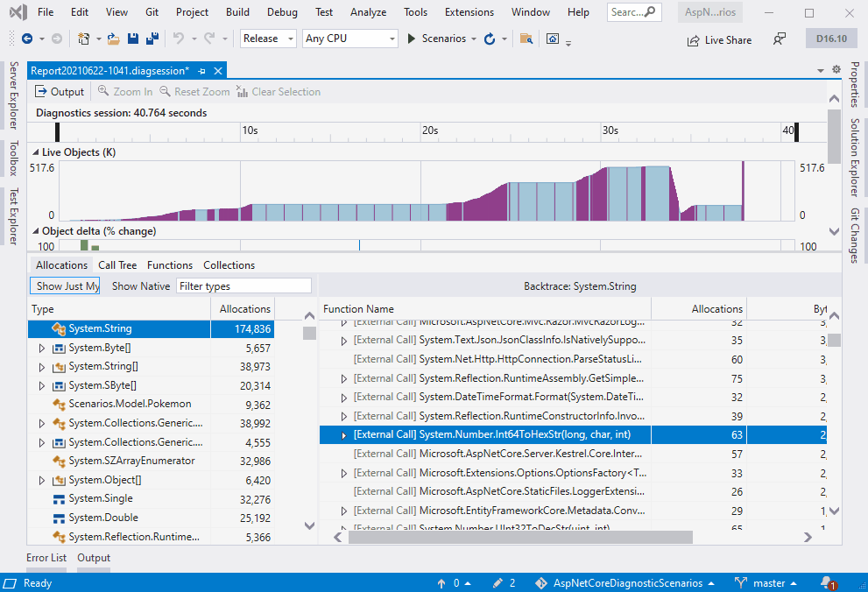Click the Types list vertical scrollbar thumb
Image resolution: width=868 pixels, height=592 pixels.
[x=309, y=333]
